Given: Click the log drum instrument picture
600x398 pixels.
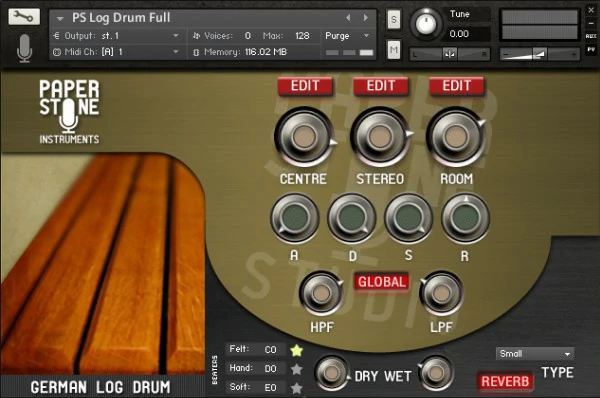Looking at the screenshot, I should [x=103, y=264].
